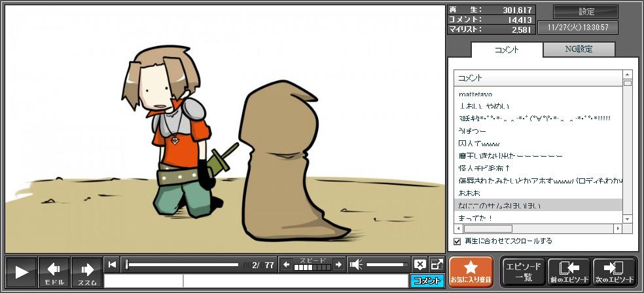The image size is (644, 293).
Task: Go to the next episode
Action: click(x=615, y=272)
